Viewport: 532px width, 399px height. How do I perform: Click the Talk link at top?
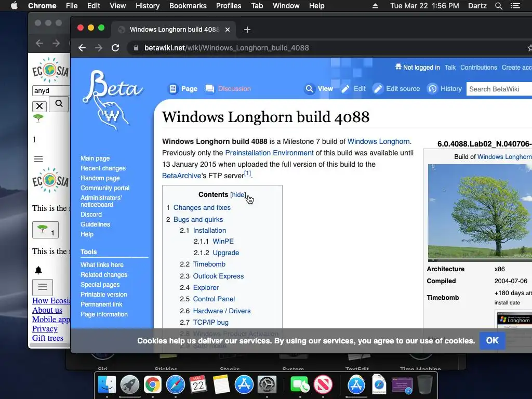(x=450, y=68)
